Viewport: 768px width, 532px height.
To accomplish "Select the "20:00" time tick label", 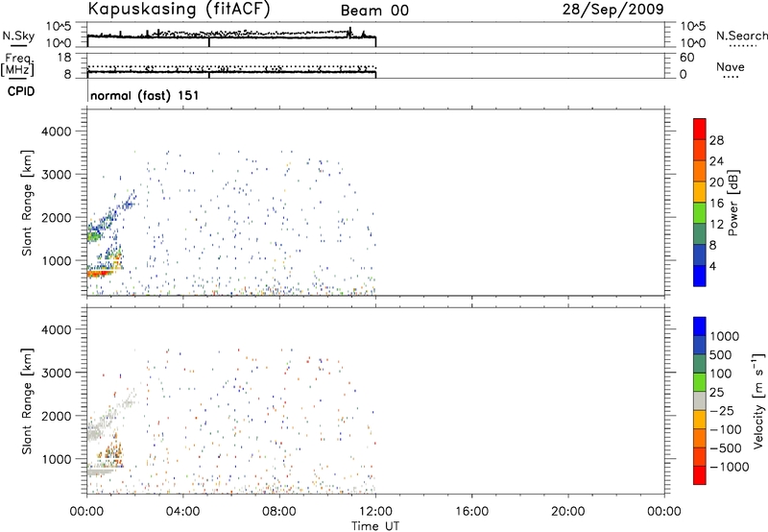I will click(567, 512).
